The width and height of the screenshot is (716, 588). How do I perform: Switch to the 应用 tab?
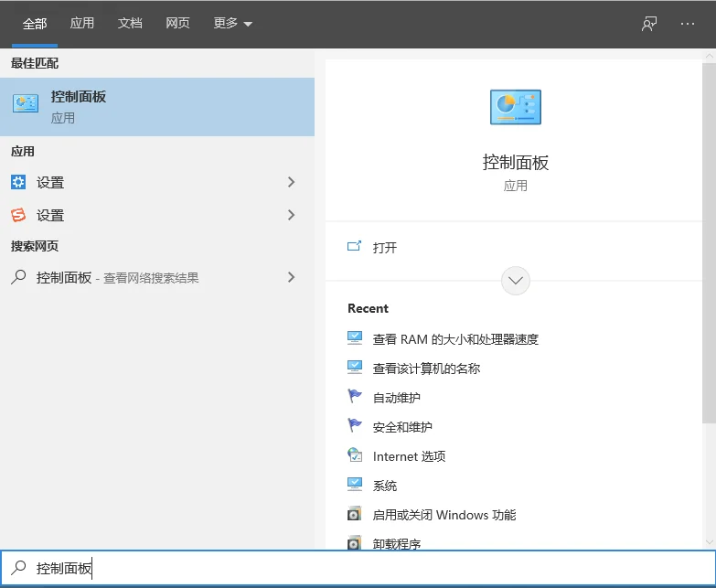pos(82,24)
